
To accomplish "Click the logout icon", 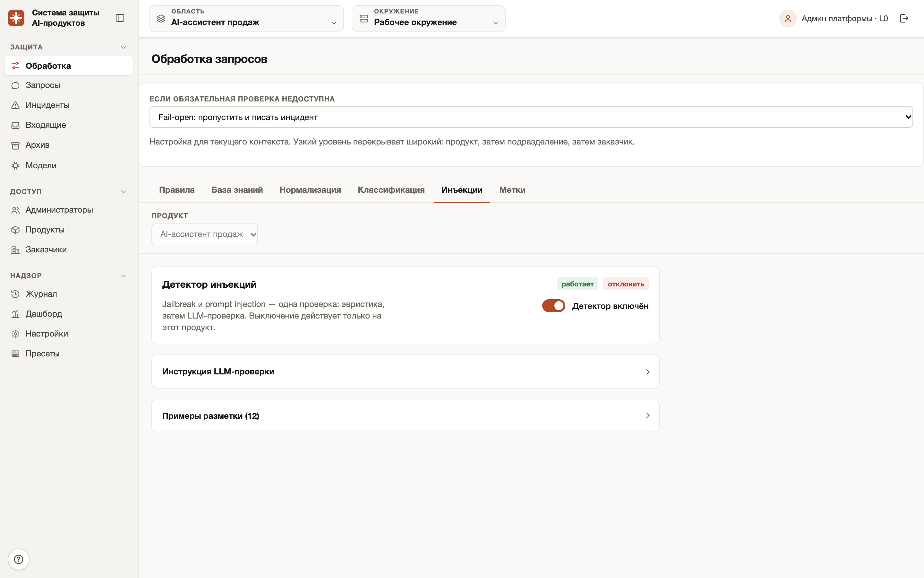I will (904, 18).
